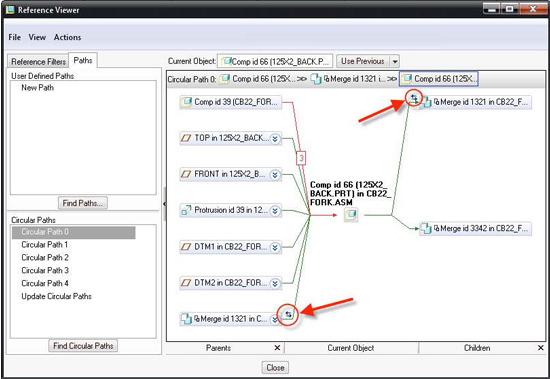550x379 pixels.
Task: Expand the Protrusion id 39 node chevron
Action: [x=275, y=211]
